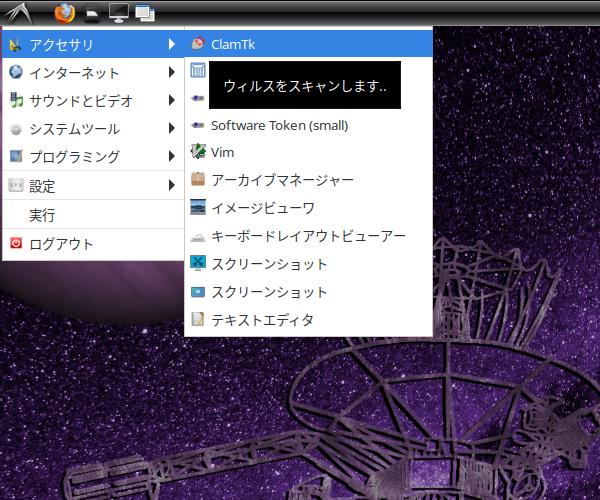
Task: Click the サウンドとビデオ music icon
Action: [16, 100]
